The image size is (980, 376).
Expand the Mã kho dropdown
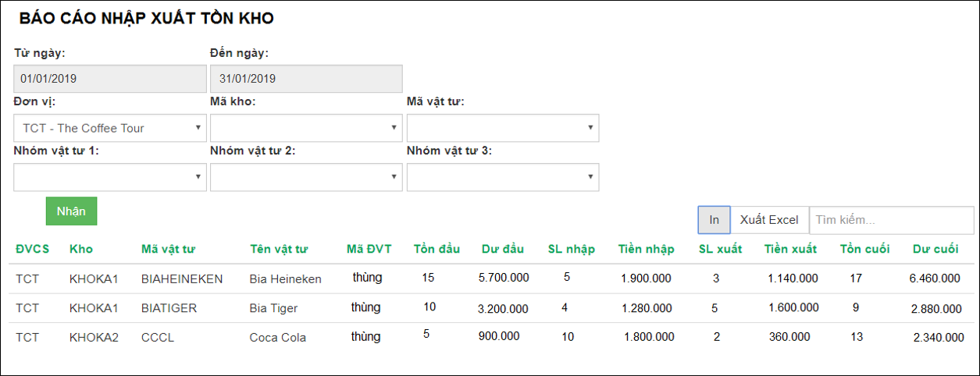tap(306, 128)
